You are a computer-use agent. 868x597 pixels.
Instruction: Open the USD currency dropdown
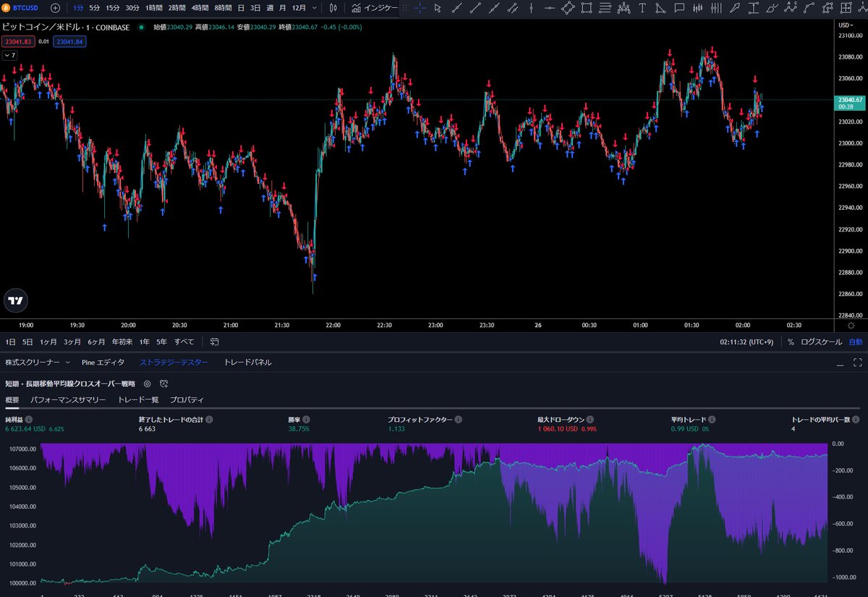pyautogui.click(x=844, y=23)
